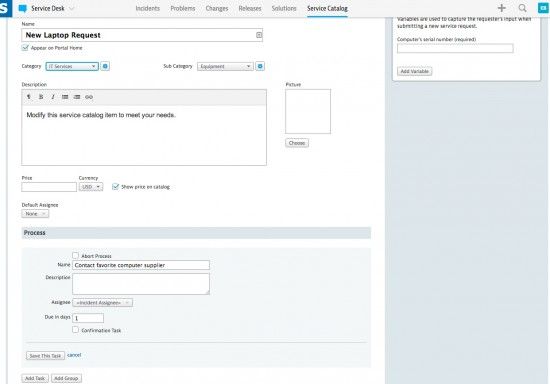Click the task Name input field
550x384 pixels.
(x=141, y=265)
